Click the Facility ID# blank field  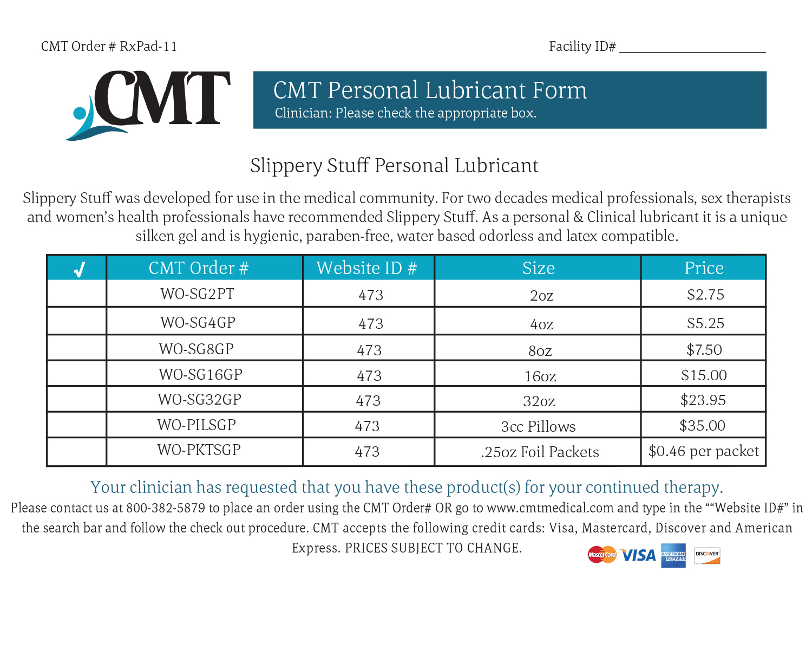pyautogui.click(x=692, y=47)
